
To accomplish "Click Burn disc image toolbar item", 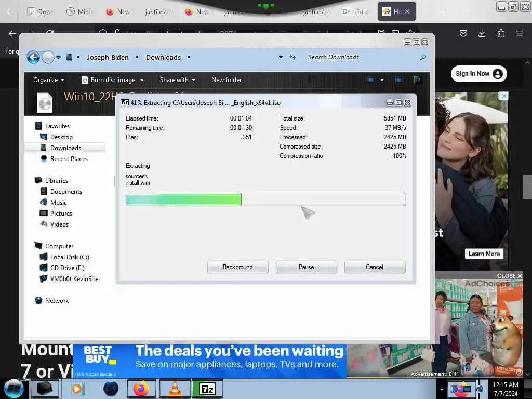I will click(x=109, y=80).
